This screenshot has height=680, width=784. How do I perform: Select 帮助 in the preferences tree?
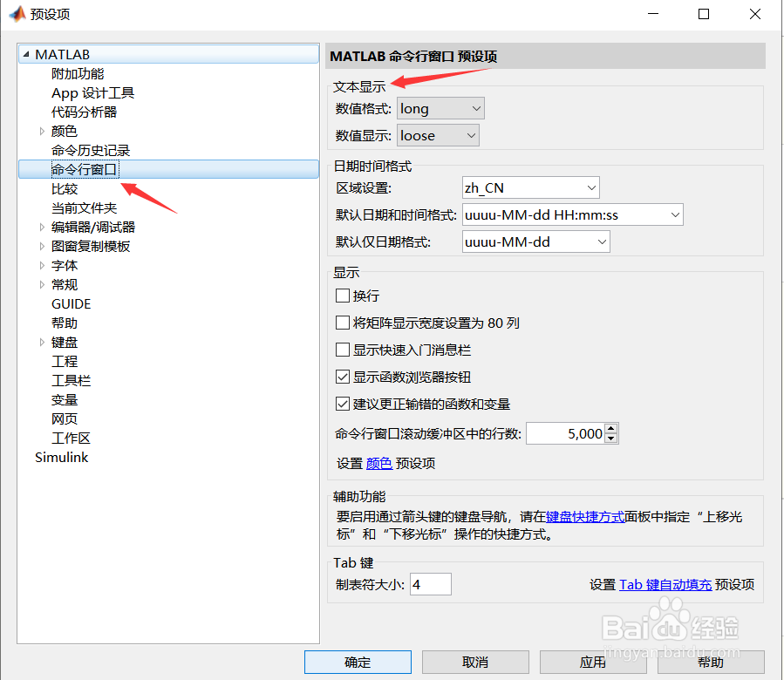tap(65, 323)
